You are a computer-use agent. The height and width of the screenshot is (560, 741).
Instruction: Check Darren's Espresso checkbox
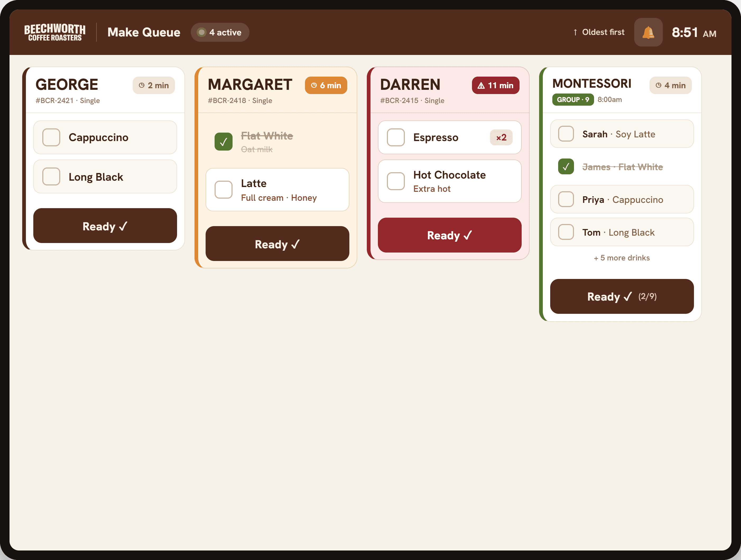coord(396,137)
